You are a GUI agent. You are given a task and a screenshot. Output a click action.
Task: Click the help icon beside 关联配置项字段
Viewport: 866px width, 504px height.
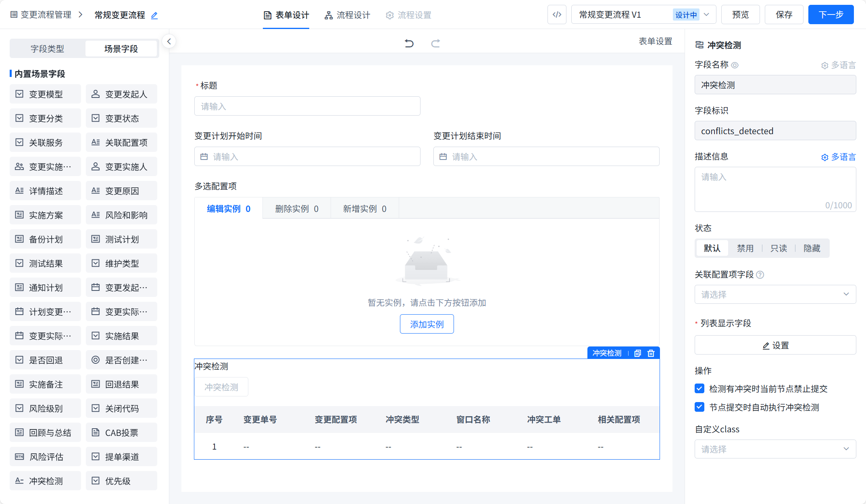[760, 275]
